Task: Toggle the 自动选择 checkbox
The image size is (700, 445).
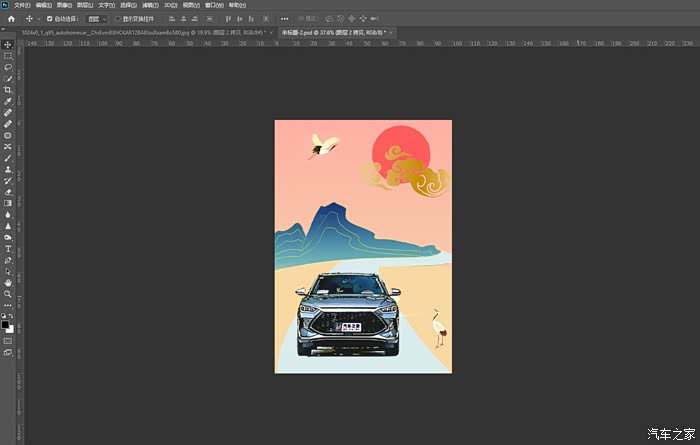Action: [50, 18]
